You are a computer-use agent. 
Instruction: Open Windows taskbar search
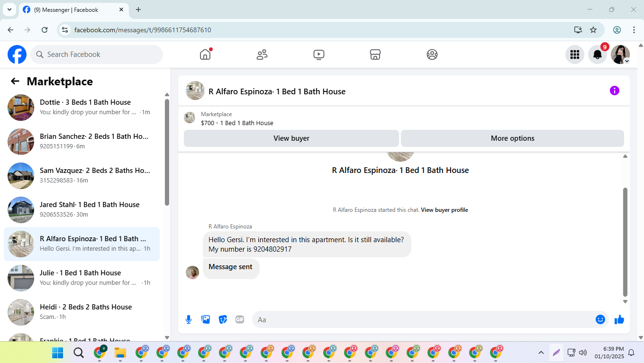[x=79, y=353]
